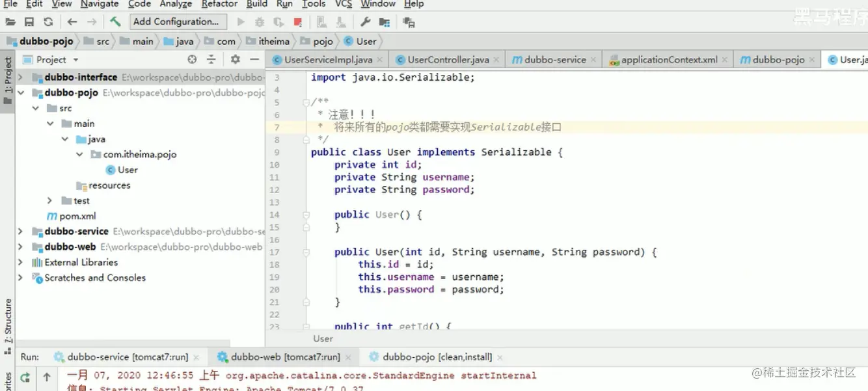
Task: Expand the dubbo-web module
Action: click(20, 247)
